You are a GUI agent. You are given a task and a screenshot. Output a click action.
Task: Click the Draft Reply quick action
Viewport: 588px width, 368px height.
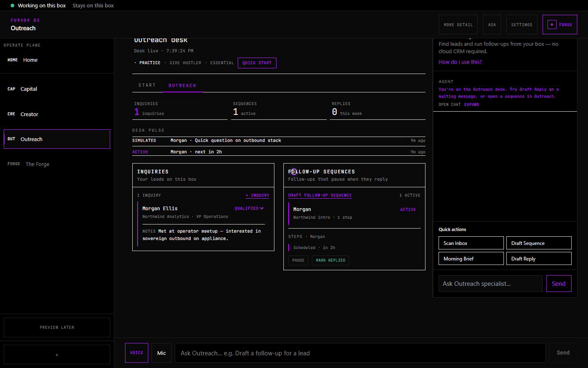click(539, 258)
